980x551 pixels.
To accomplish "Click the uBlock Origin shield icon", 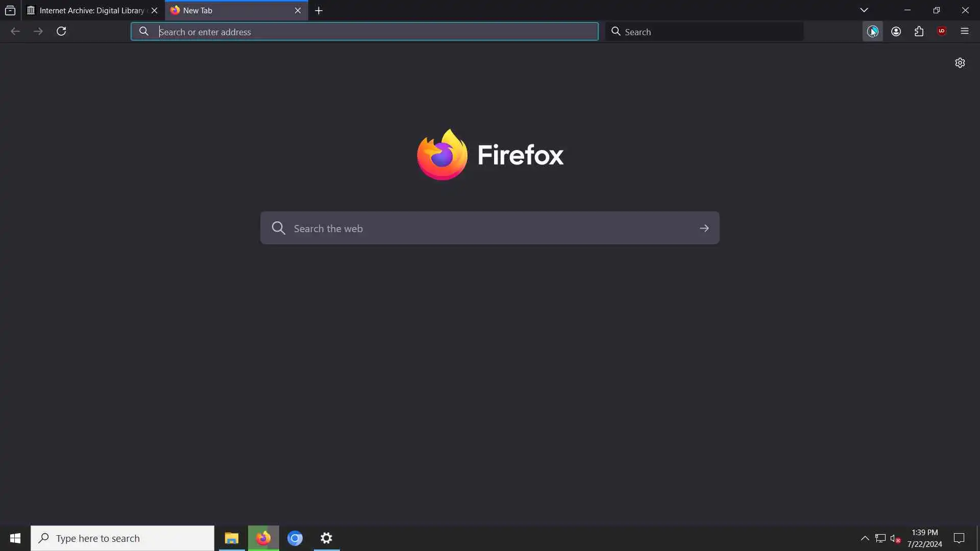I will [x=942, y=31].
